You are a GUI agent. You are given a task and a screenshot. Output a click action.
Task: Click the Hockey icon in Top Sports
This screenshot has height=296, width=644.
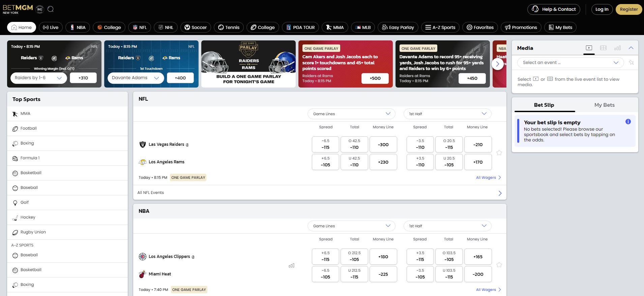point(15,218)
